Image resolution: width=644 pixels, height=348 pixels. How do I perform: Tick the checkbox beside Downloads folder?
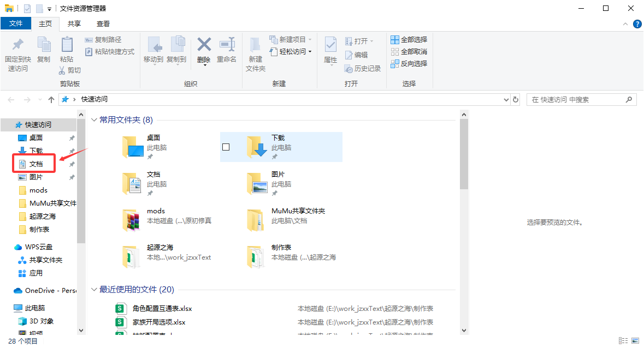click(x=226, y=147)
